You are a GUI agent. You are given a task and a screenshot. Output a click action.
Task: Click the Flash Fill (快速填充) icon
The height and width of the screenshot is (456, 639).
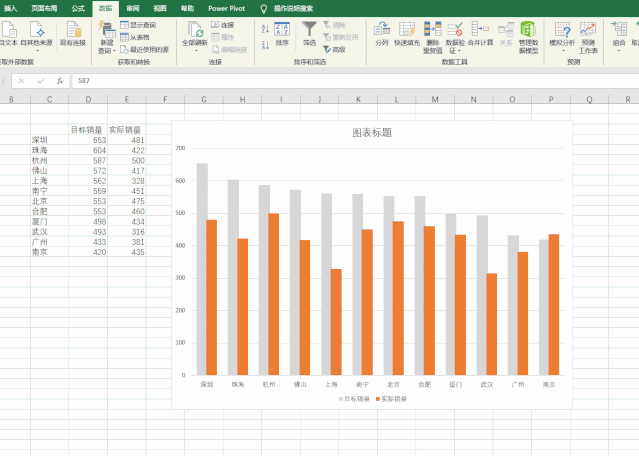pos(407,32)
